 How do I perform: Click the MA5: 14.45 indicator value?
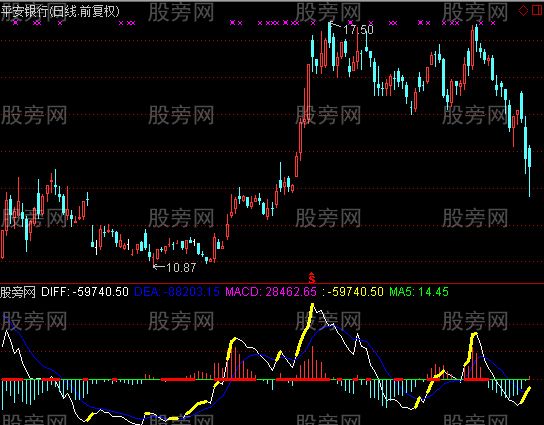click(x=419, y=292)
